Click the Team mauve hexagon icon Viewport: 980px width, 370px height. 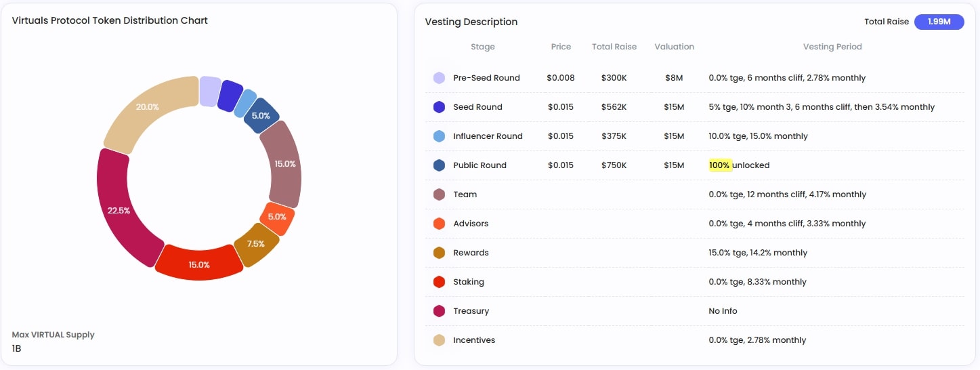[439, 194]
